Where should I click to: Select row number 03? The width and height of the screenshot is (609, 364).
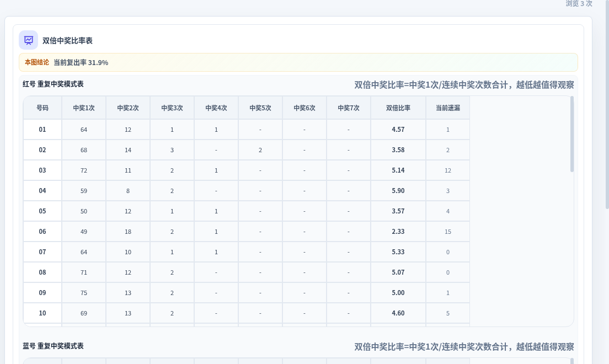tap(42, 170)
